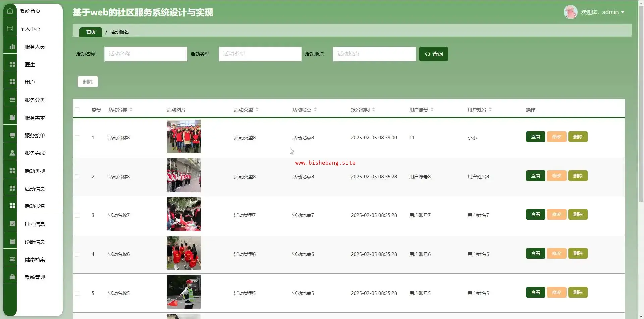
Task: Click the grid icon beside 医生
Action: pos(12,64)
